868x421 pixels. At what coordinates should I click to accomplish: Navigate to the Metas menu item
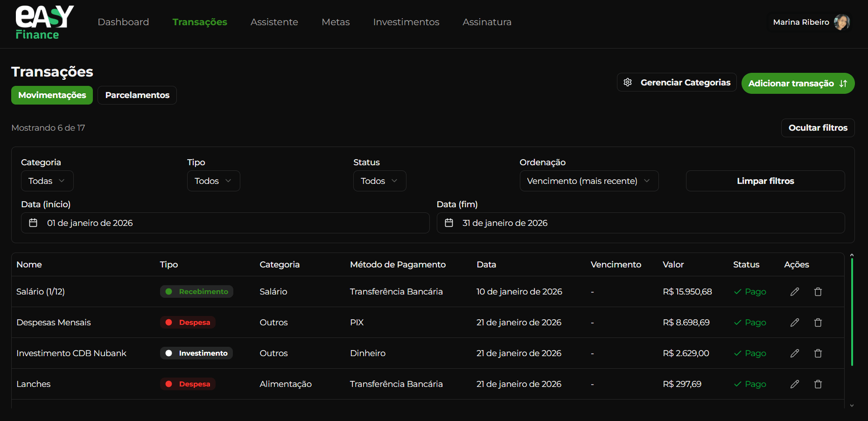pos(336,22)
